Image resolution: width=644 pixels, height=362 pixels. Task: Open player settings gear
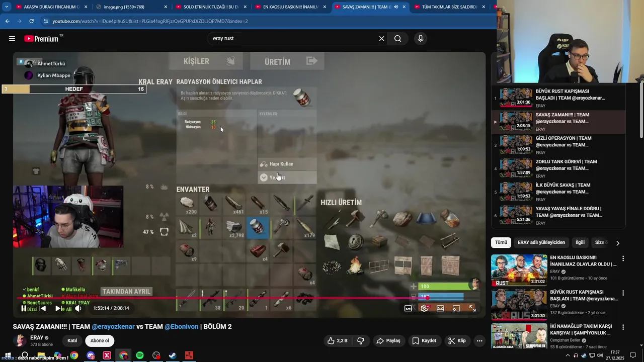[424, 308]
